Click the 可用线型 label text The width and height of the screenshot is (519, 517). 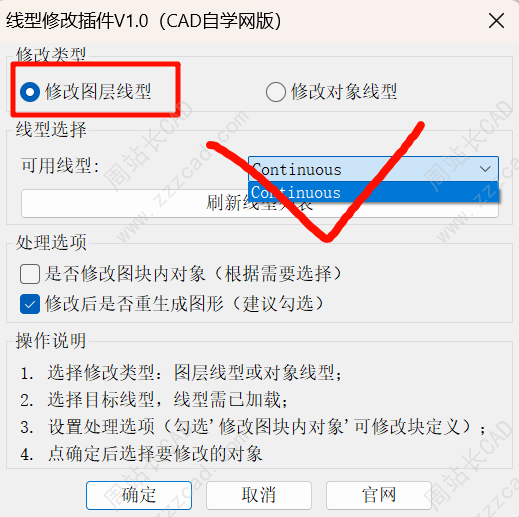[61, 165]
